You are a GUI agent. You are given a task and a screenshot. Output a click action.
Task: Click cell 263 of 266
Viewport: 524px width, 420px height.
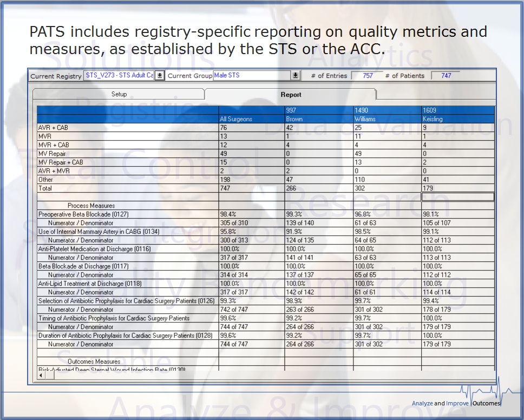click(x=319, y=310)
